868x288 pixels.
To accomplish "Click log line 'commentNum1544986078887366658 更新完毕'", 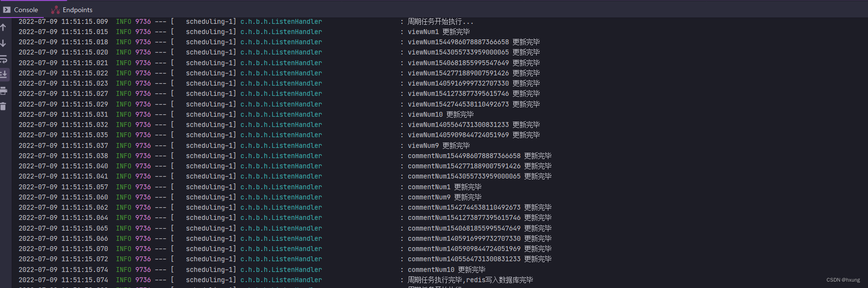I will (480, 156).
